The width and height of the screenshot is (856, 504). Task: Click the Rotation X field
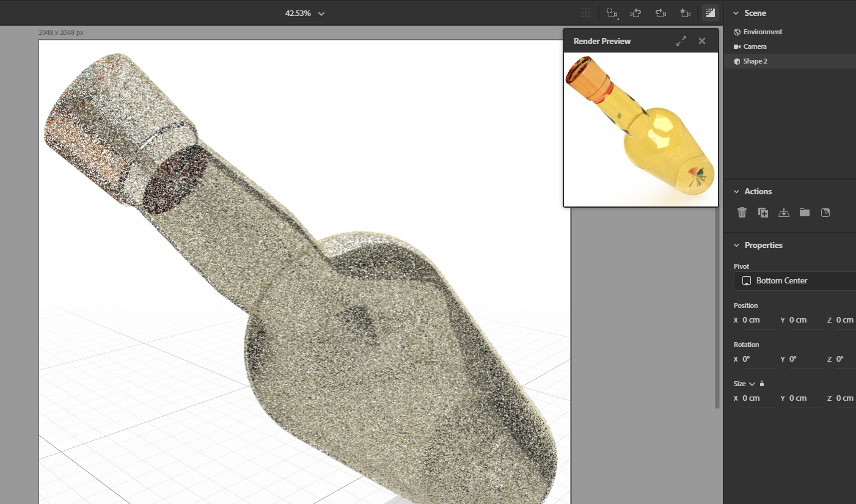(x=759, y=359)
